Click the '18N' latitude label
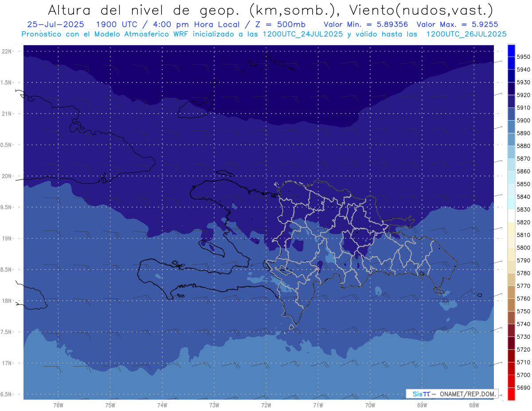This screenshot has height=411, width=532. pyautogui.click(x=8, y=301)
